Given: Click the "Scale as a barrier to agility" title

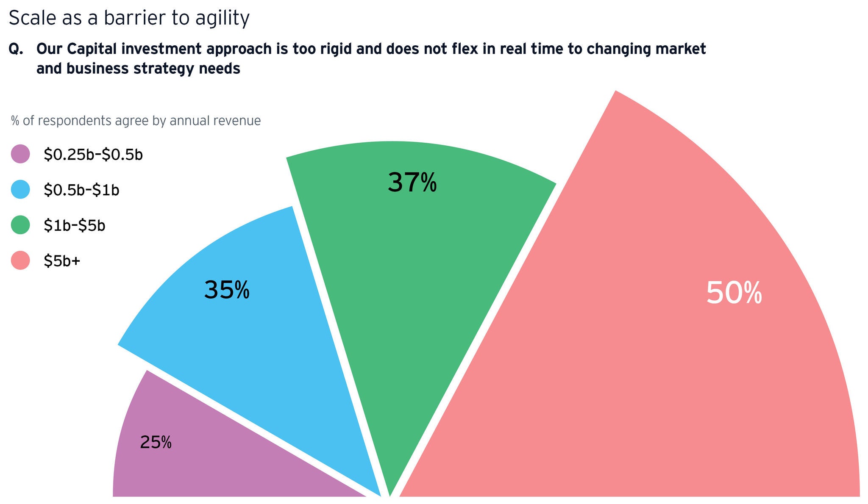Looking at the screenshot, I should tap(129, 18).
